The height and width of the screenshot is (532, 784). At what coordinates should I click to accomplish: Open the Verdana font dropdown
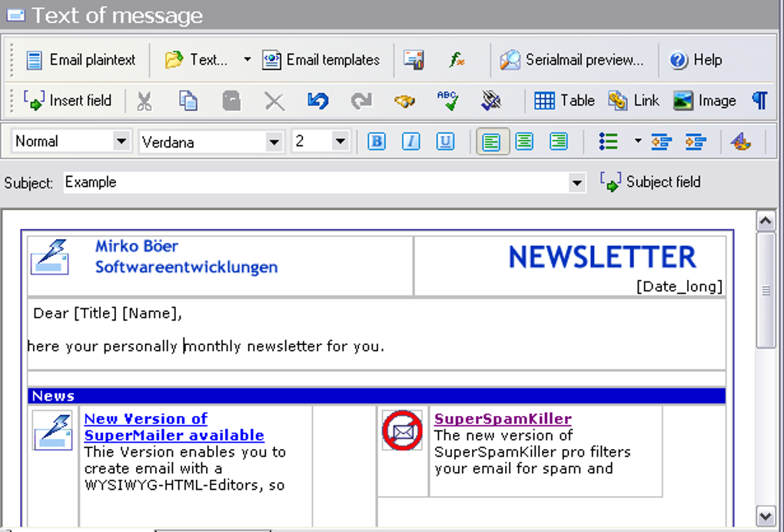[x=274, y=142]
